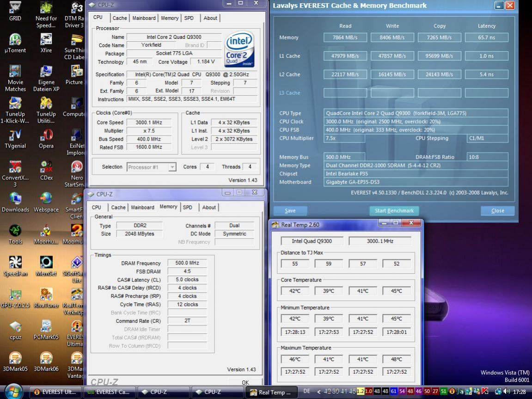The image size is (532, 399).
Task: Launch TVgenial desktop shortcut
Action: coord(15,139)
